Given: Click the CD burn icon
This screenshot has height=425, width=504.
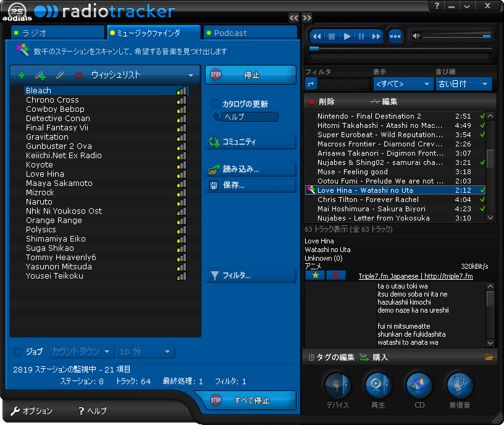Looking at the screenshot, I should [x=419, y=384].
